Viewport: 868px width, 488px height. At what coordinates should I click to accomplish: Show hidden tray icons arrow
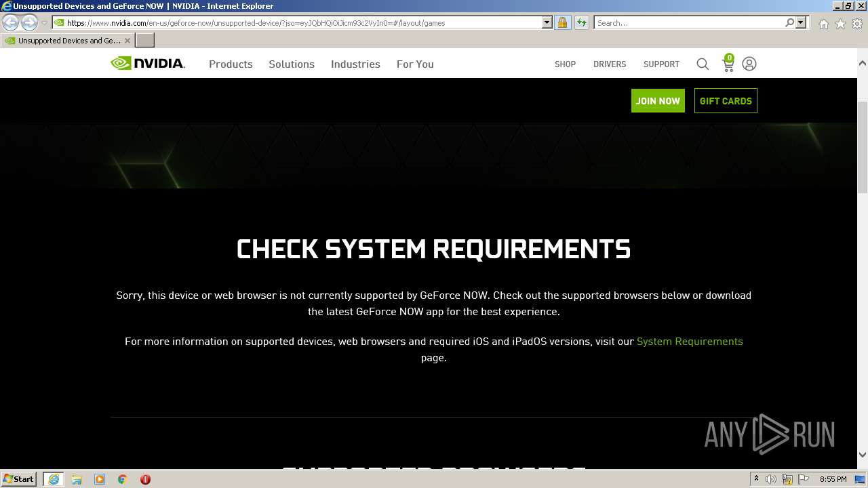tap(756, 479)
